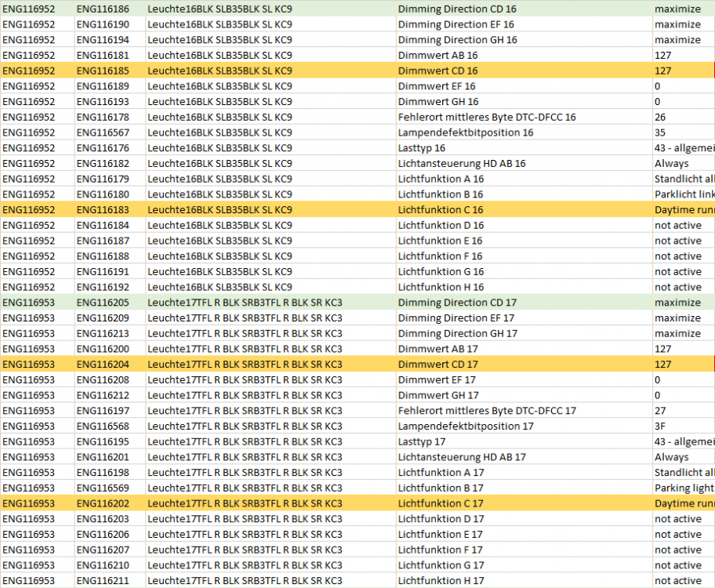Click highlighted cell 'Dimmwert CD 17'
The image size is (715, 588).
coord(524,365)
